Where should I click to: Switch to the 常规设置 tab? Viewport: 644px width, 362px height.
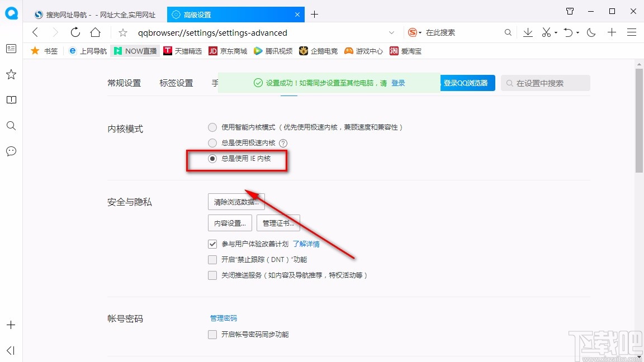click(x=124, y=82)
